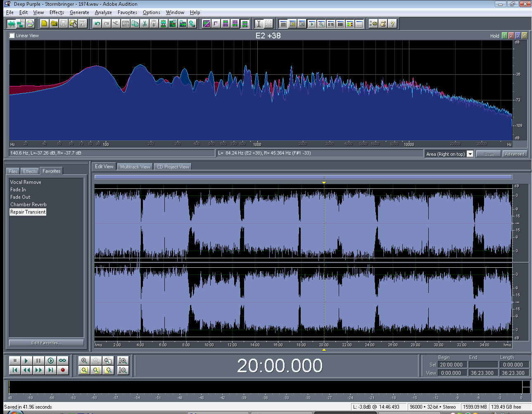Toggle Hold button 3
The height and width of the screenshot is (414, 532).
[518, 36]
